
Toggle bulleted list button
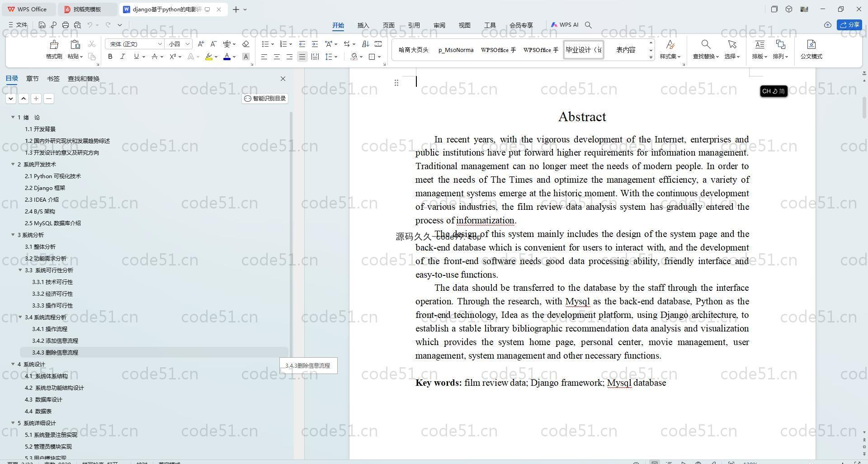pyautogui.click(x=265, y=44)
